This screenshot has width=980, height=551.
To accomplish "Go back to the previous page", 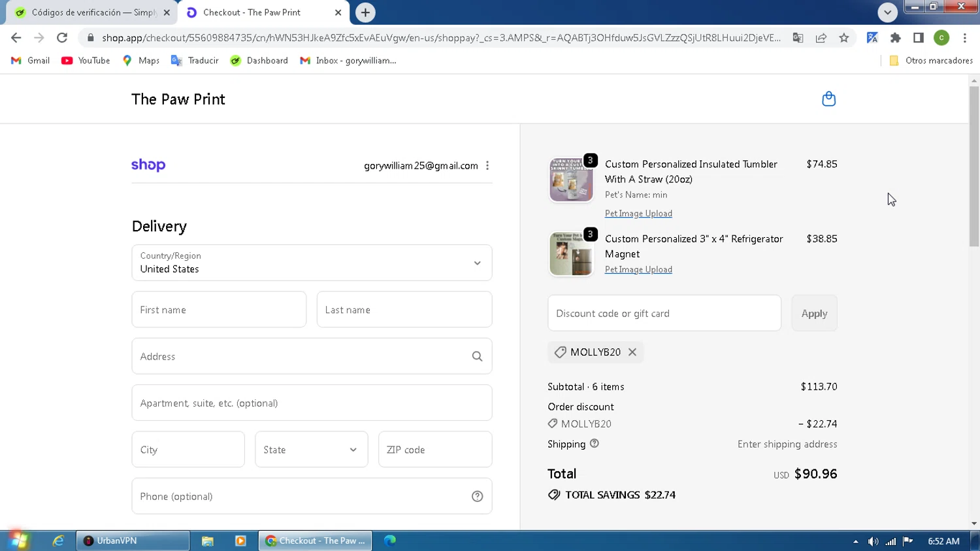I will [x=16, y=38].
